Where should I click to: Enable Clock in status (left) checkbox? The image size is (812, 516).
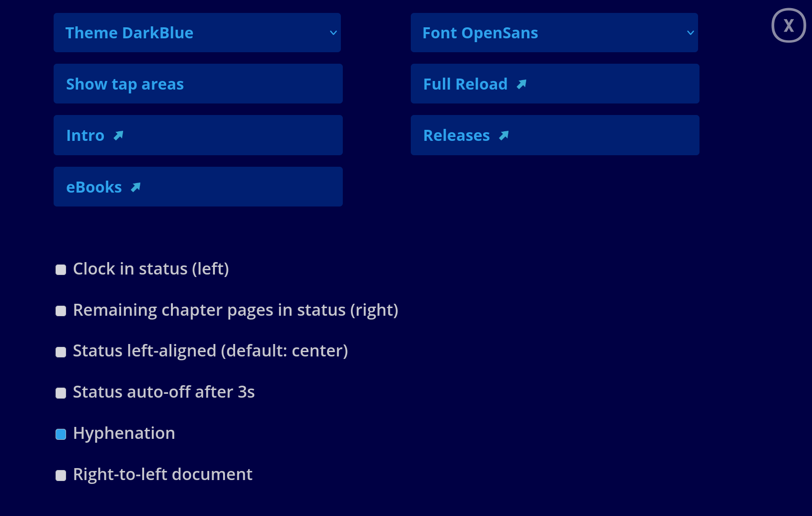pyautogui.click(x=61, y=270)
